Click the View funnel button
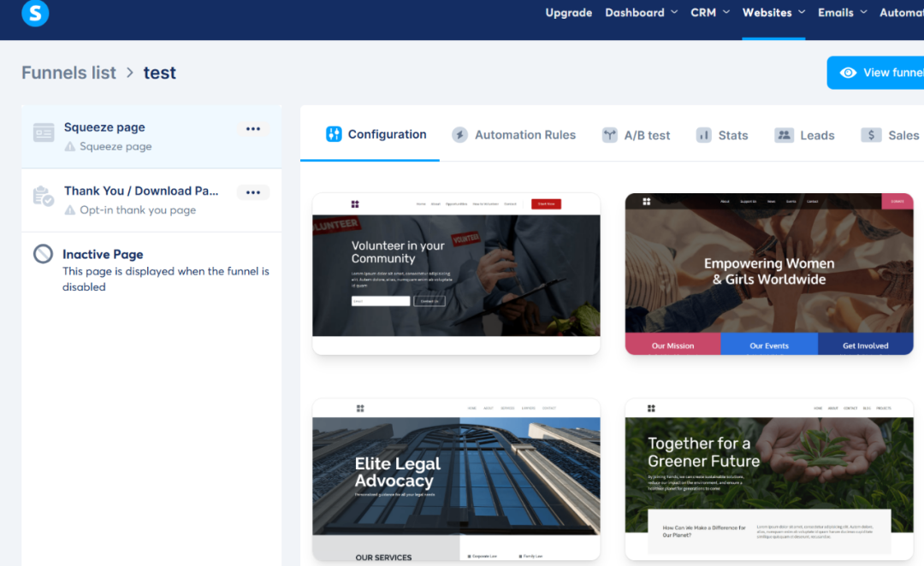 [x=879, y=73]
